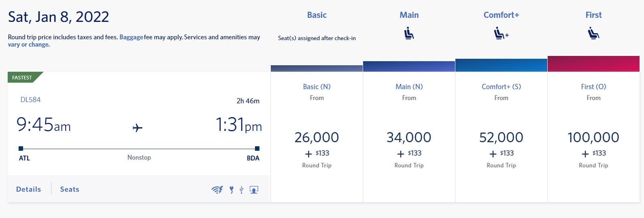
Task: View the Seats map link
Action: pyautogui.click(x=70, y=189)
